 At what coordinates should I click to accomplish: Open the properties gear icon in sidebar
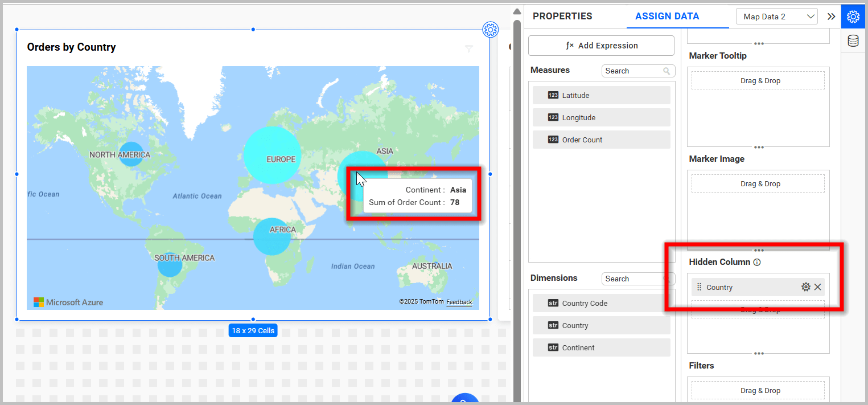[853, 17]
